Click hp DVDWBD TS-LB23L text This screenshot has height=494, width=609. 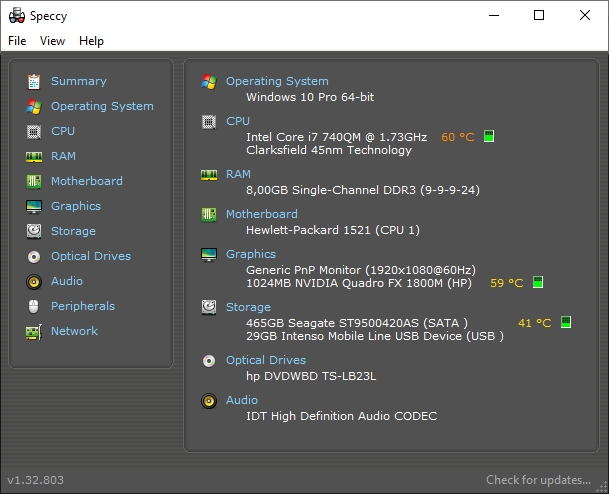click(x=311, y=376)
